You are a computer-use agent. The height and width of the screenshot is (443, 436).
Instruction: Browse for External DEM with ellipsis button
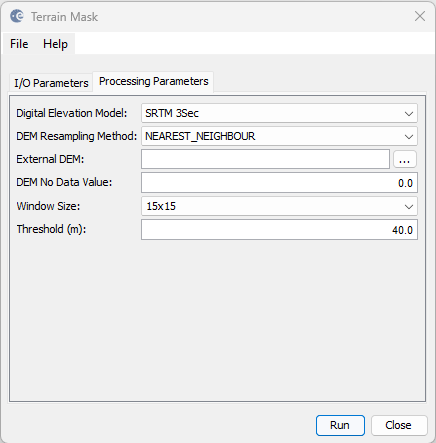tap(405, 159)
